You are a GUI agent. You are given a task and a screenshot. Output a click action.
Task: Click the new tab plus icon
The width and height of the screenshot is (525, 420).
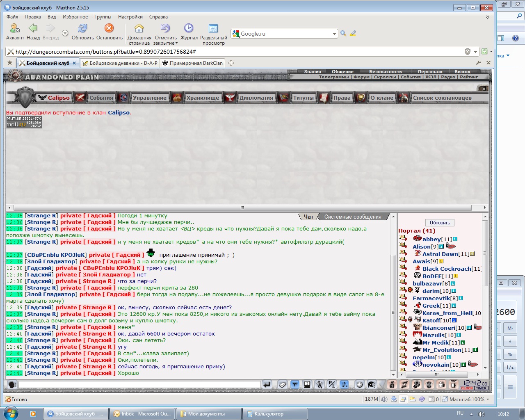coord(231,63)
